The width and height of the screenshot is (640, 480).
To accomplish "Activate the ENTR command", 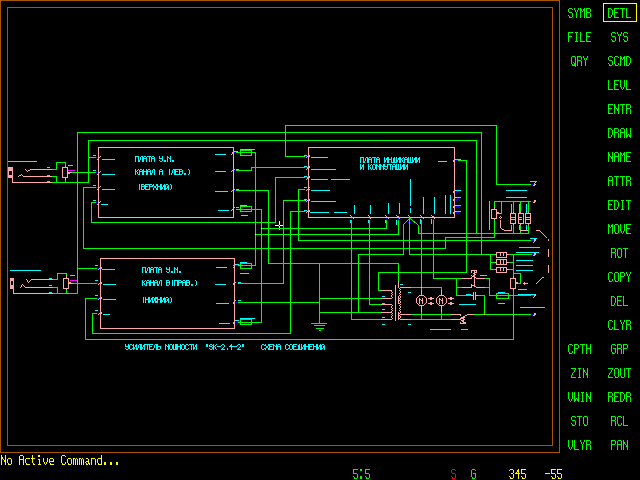I will [619, 109].
